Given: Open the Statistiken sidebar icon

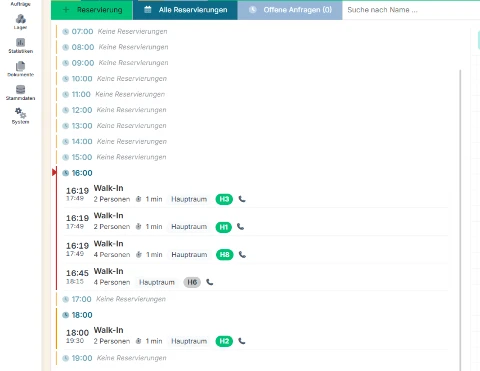Looking at the screenshot, I should 20,42.
